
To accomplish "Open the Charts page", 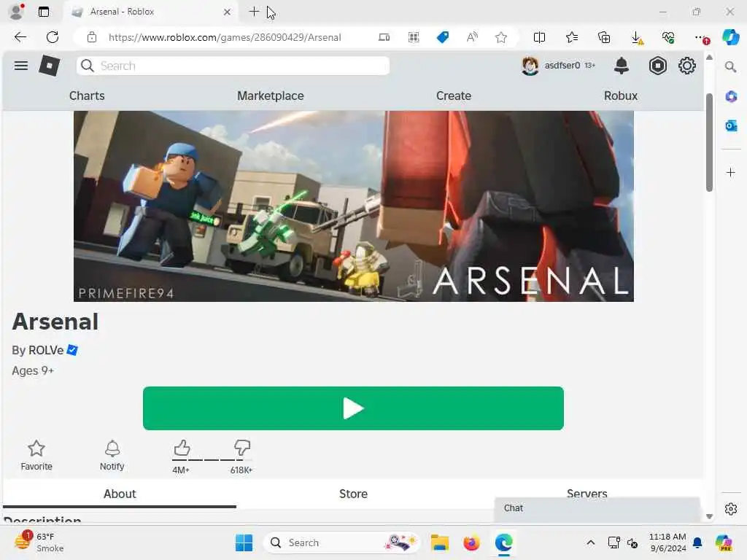I will click(87, 96).
